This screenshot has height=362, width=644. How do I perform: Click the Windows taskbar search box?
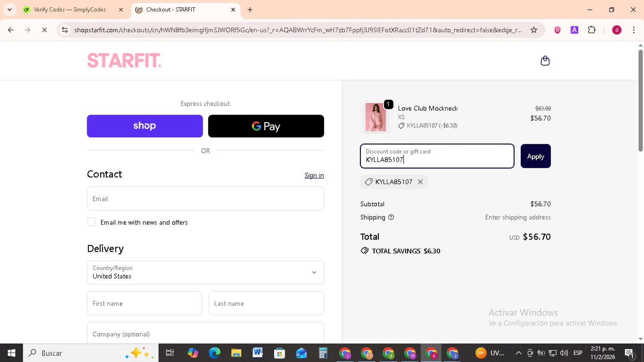point(91,353)
